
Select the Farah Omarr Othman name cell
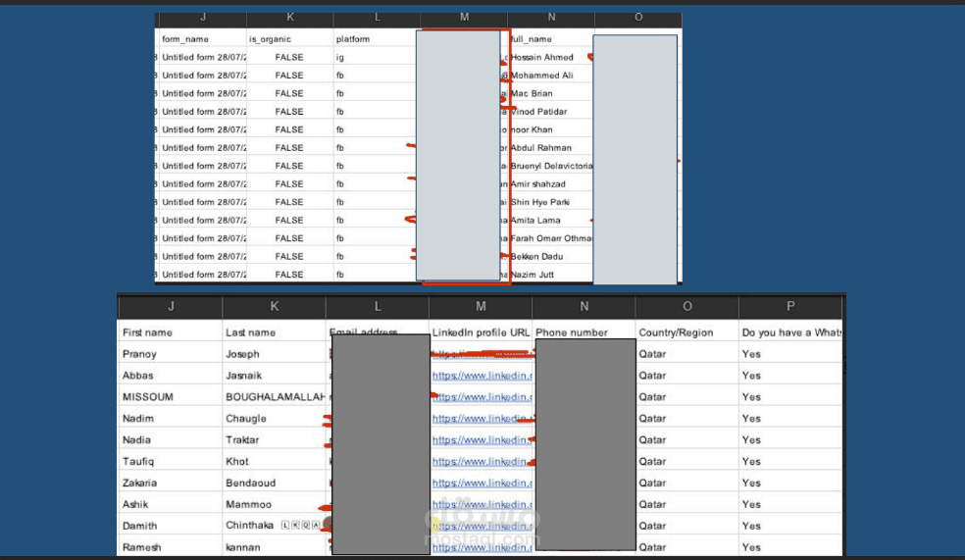tap(551, 238)
